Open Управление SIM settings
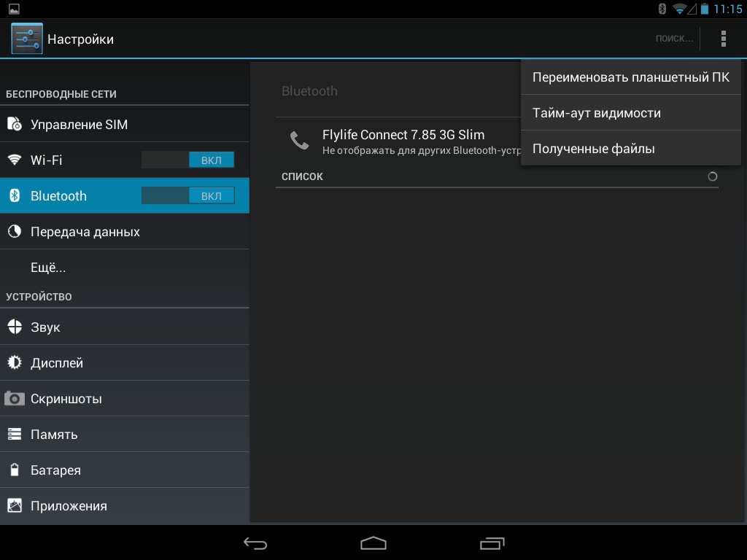The width and height of the screenshot is (747, 560). 79,125
